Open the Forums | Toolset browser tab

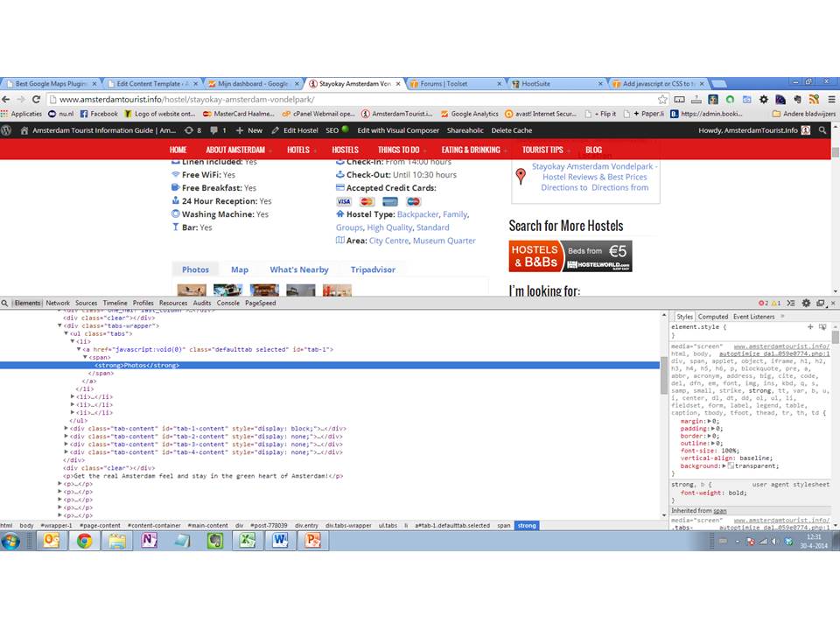455,84
